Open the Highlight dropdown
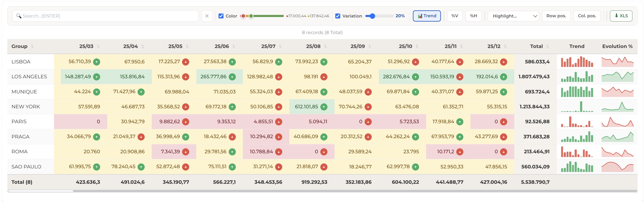644x202 pixels. coord(513,16)
